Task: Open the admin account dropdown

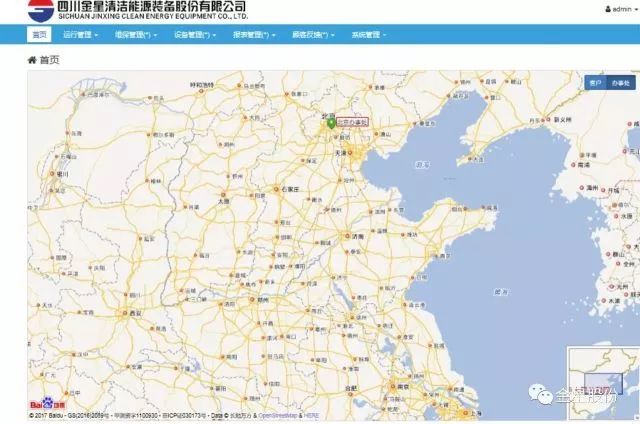Action: coord(622,9)
